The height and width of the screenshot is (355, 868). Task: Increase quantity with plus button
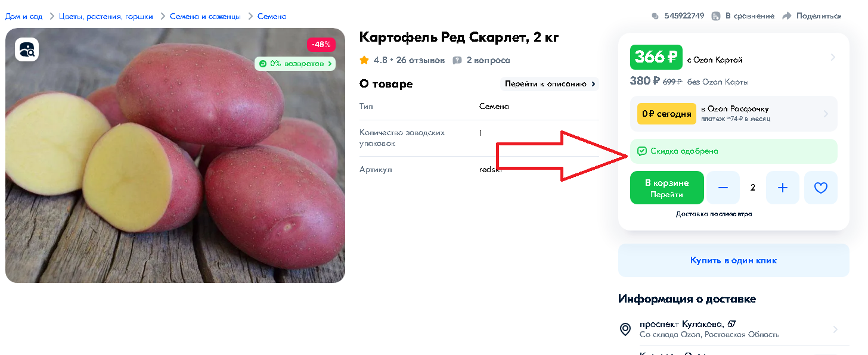pyautogui.click(x=783, y=188)
